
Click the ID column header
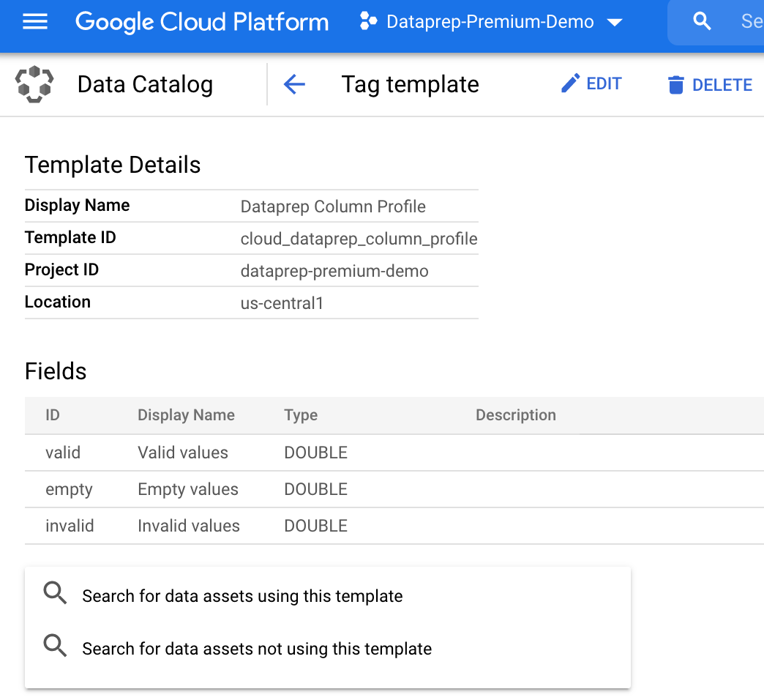[53, 415]
